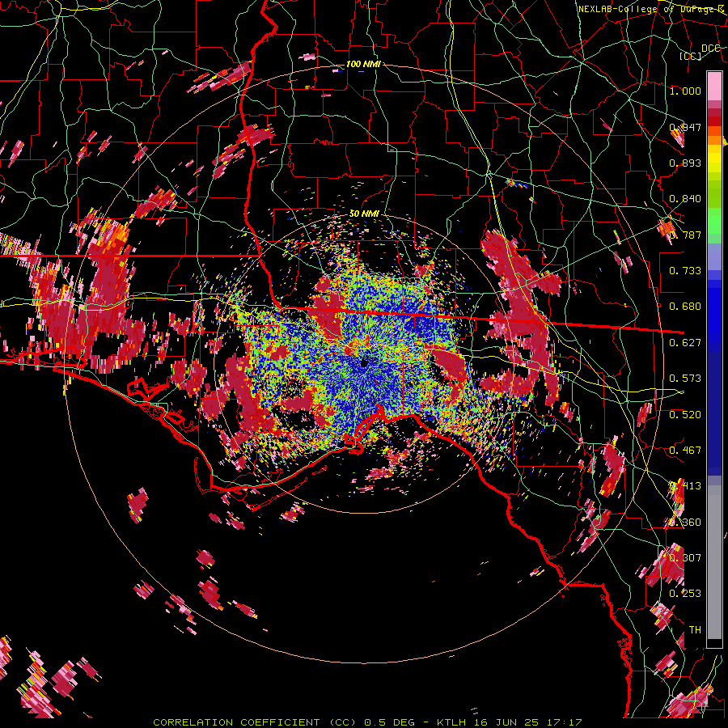This screenshot has width=728, height=728.
Task: Select the 0.947 scale value
Action: coord(685,127)
